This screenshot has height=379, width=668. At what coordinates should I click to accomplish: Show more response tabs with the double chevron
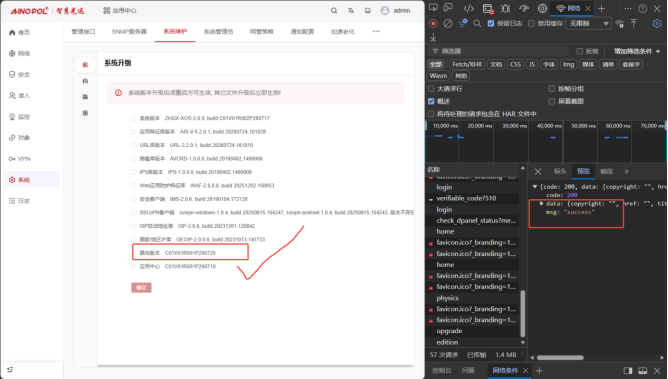pos(627,172)
